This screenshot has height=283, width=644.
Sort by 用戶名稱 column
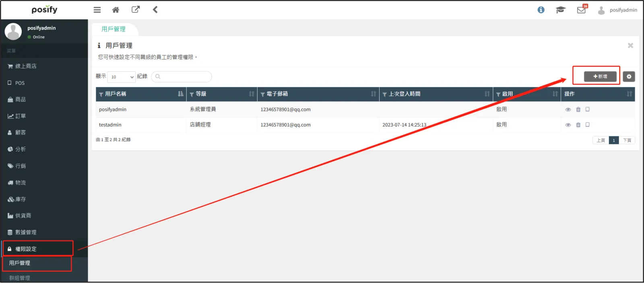pyautogui.click(x=180, y=94)
